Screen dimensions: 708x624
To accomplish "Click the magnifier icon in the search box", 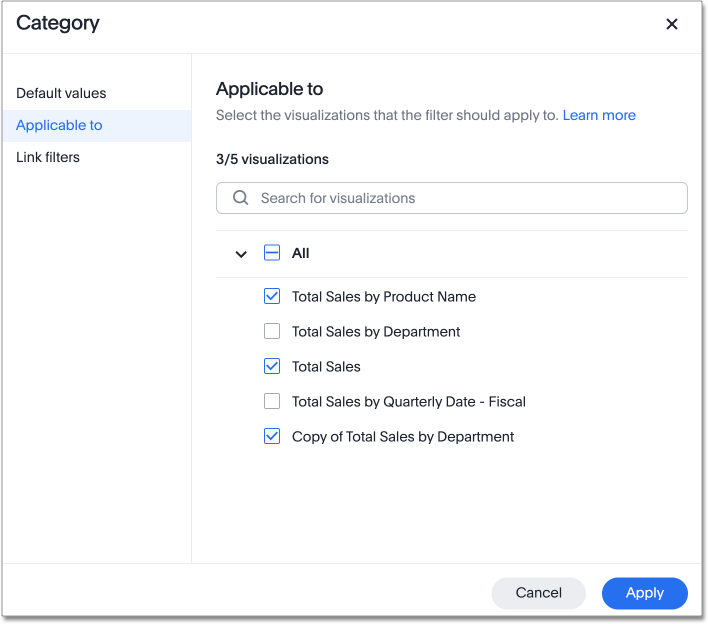I will [240, 198].
